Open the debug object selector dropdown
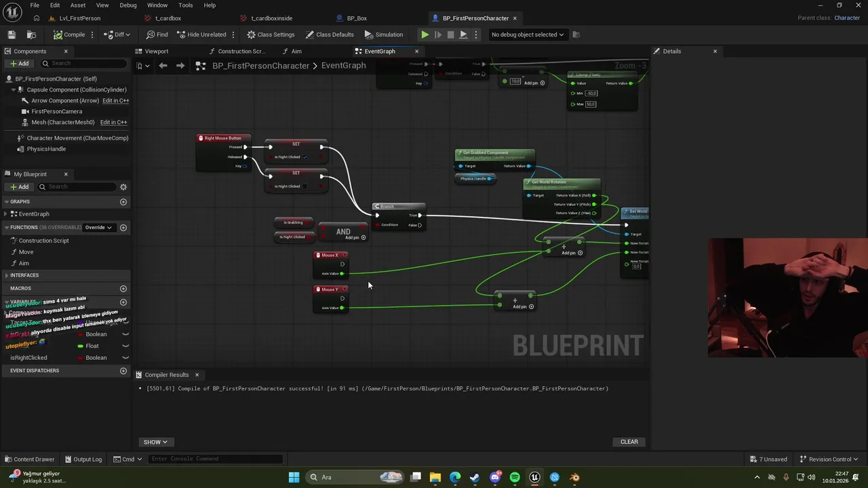 coord(528,35)
